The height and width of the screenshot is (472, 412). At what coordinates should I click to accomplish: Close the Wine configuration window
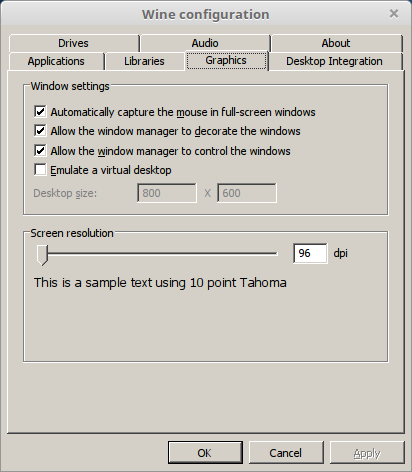pyautogui.click(x=394, y=14)
